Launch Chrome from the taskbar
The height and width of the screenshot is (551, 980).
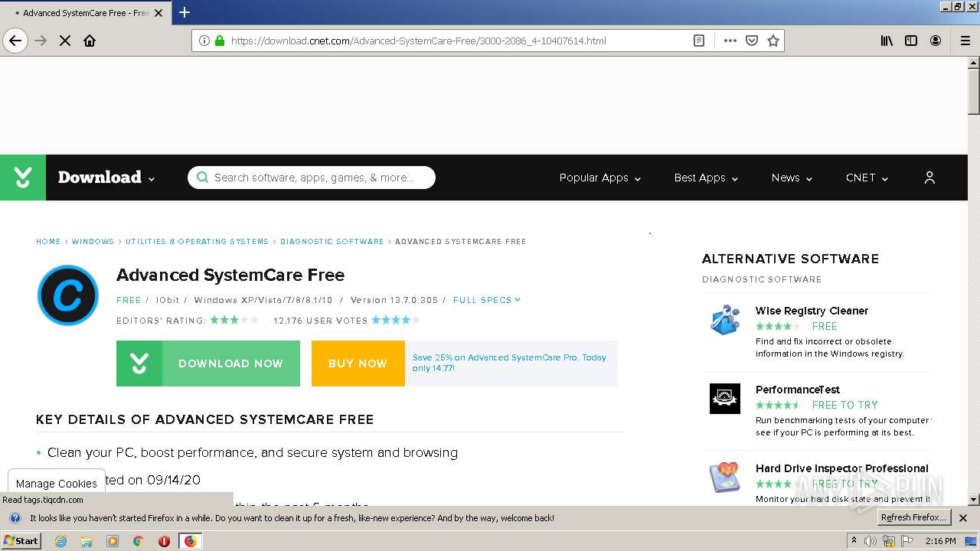(x=138, y=541)
